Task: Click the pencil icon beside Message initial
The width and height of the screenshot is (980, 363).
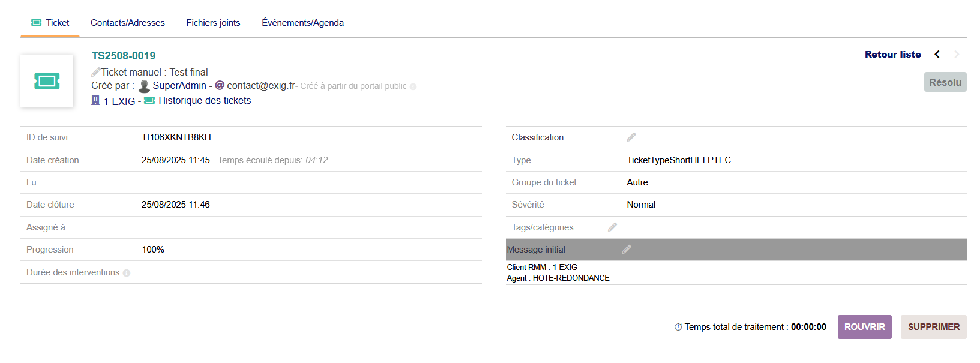Action: 627,250
